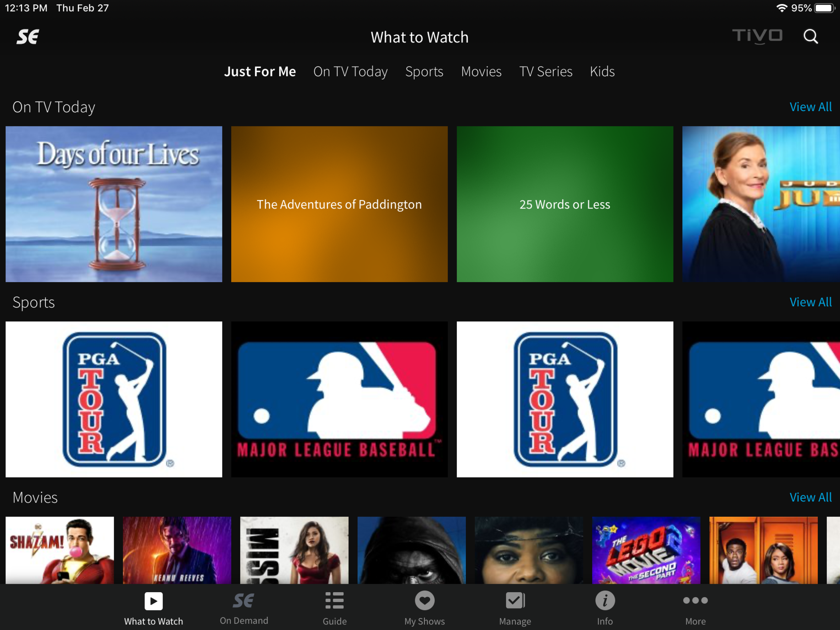Screen dimensions: 840x630
Task: Open the movie poster with woman in red dress
Action: tap(294, 550)
